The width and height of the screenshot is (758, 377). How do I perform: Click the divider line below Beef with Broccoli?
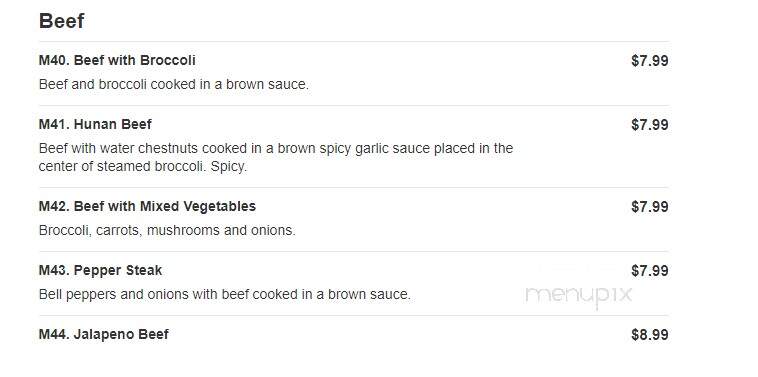click(354, 105)
